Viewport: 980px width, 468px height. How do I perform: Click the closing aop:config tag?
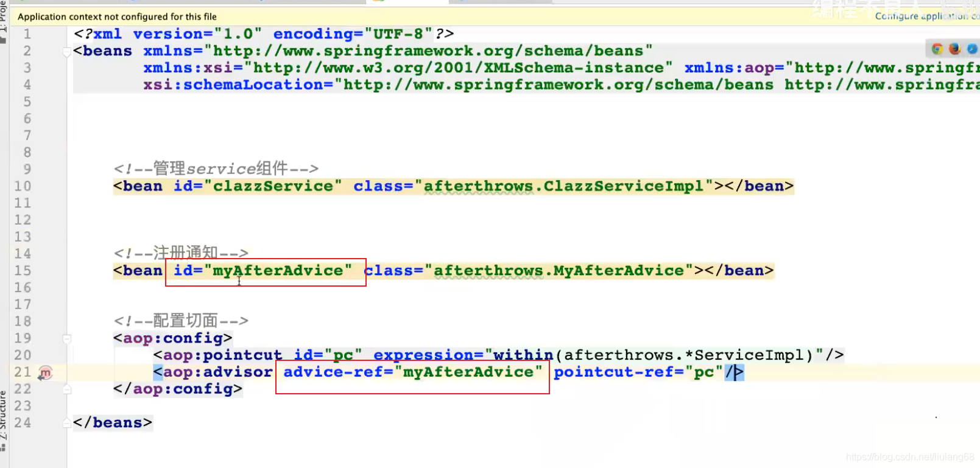pos(178,389)
